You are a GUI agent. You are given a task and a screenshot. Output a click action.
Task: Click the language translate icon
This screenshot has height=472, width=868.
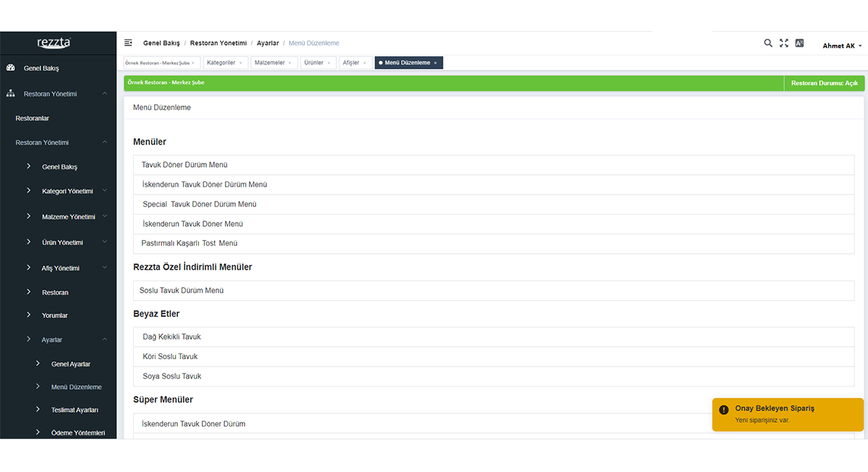[799, 43]
